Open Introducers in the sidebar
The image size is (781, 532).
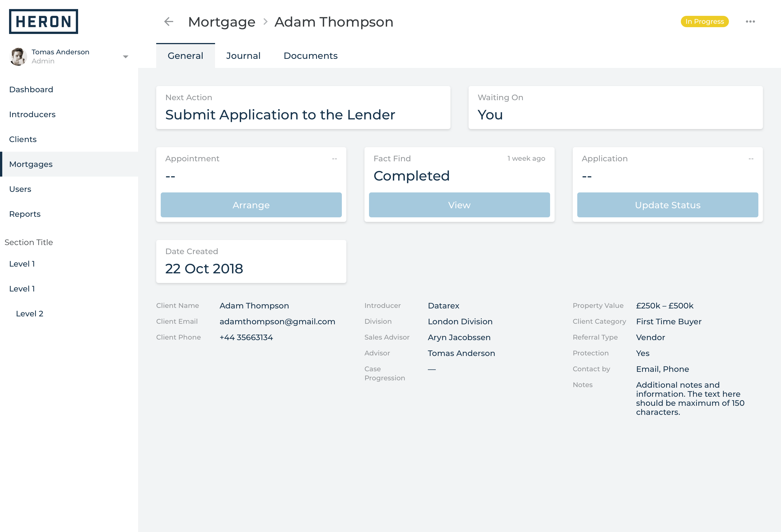69,114
